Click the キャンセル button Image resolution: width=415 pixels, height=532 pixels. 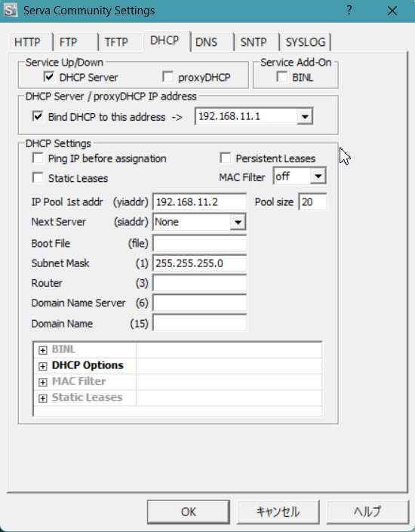pos(278,512)
